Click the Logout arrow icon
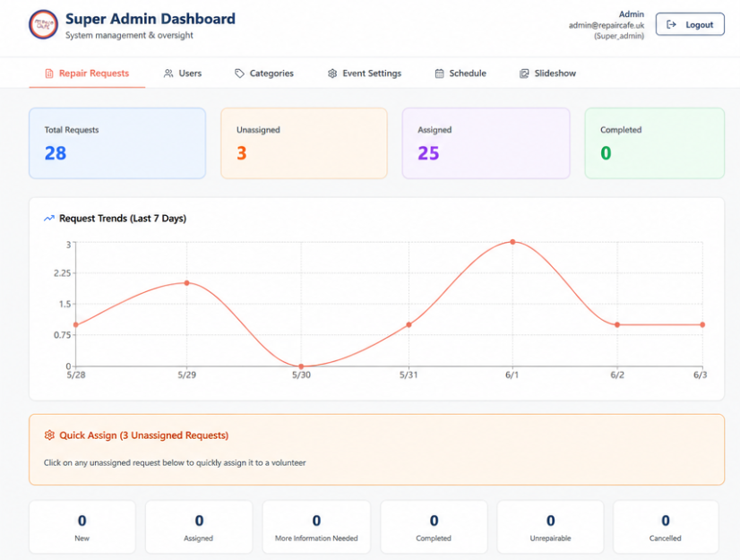Screen dimensions: 740x560 point(672,24)
